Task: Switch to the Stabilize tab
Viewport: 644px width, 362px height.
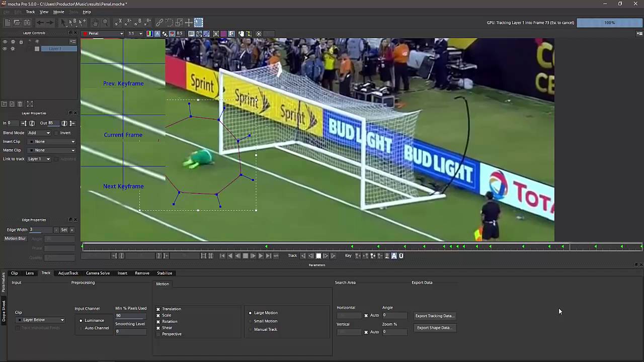Action: [165, 273]
